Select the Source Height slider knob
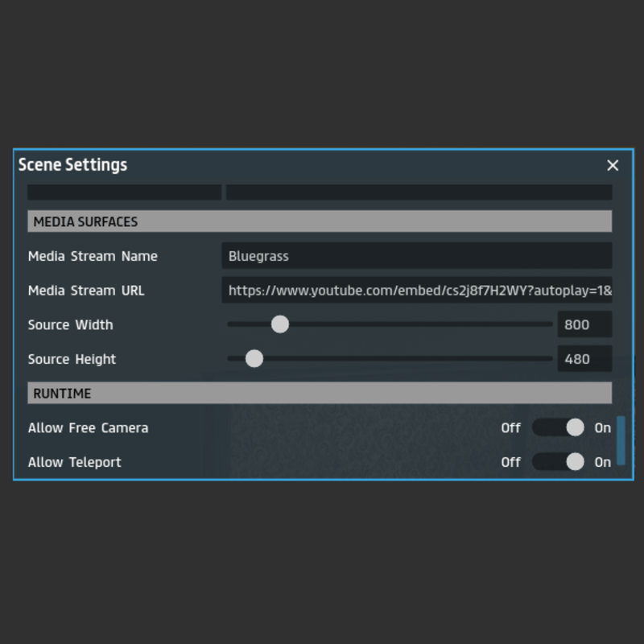Screen dimensions: 644x644 pos(254,359)
